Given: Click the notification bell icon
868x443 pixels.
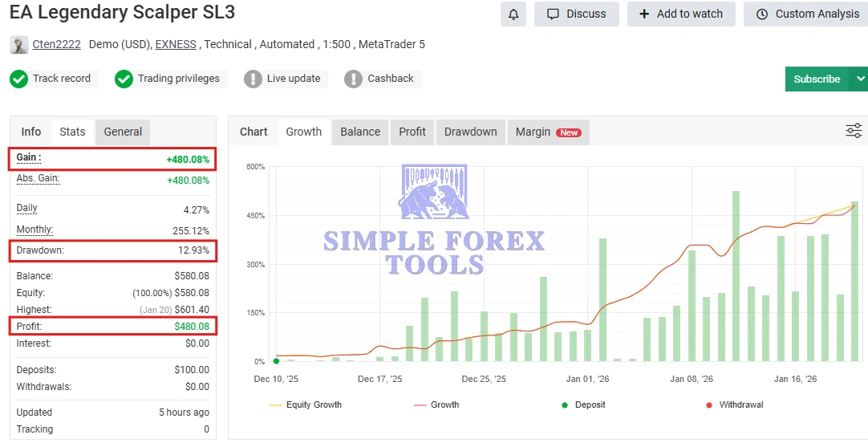Looking at the screenshot, I should click(x=513, y=14).
